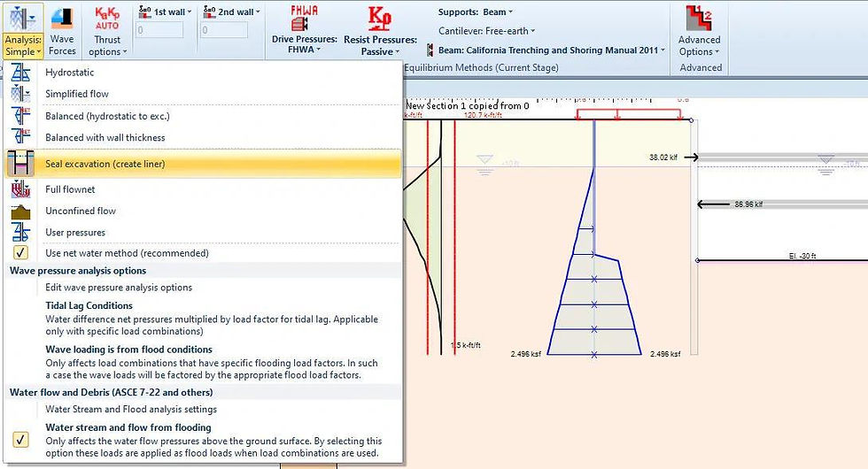Screen dimensions: 868x469
Task: Click the 120.7 k-ft/ft moment label
Action: (x=483, y=115)
